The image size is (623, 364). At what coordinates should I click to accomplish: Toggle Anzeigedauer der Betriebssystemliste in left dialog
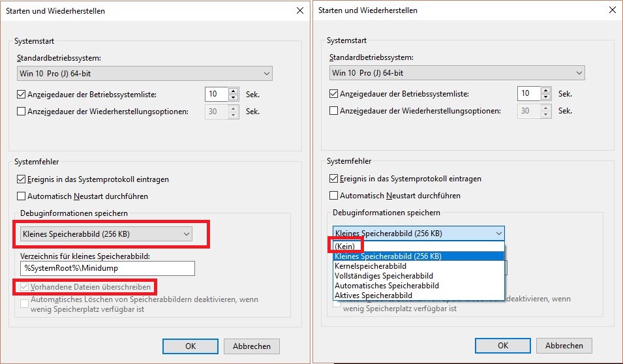(x=21, y=95)
